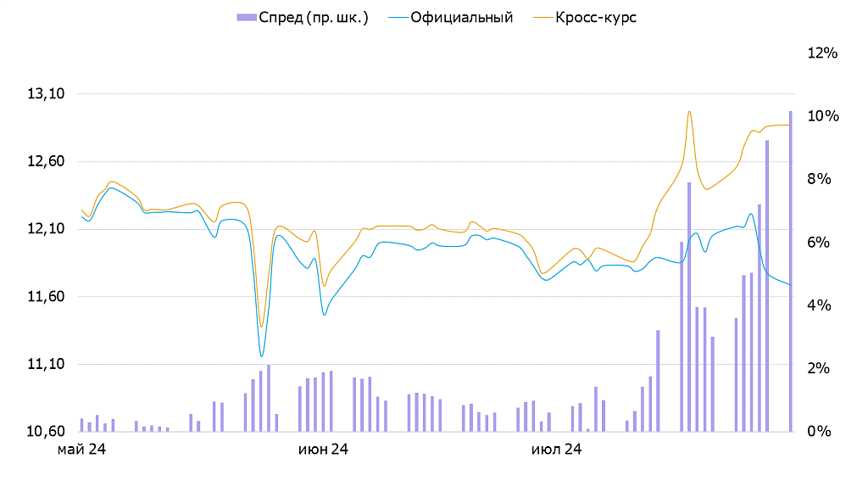Click the 12% right axis label

822,53
